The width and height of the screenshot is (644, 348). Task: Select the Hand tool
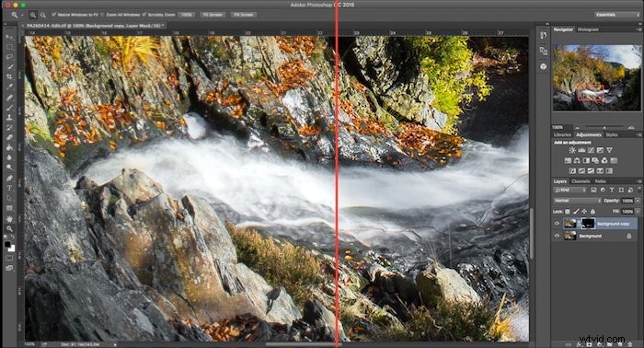pos(9,219)
